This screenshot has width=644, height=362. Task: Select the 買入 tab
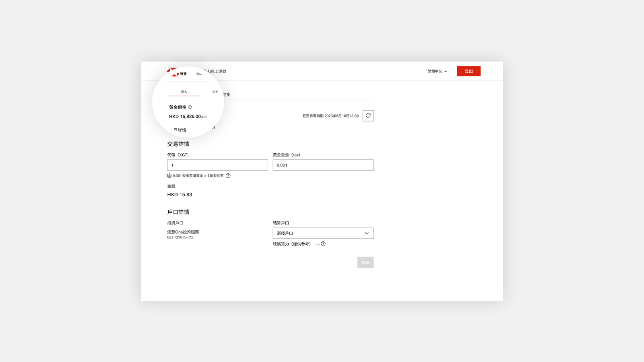(x=184, y=92)
